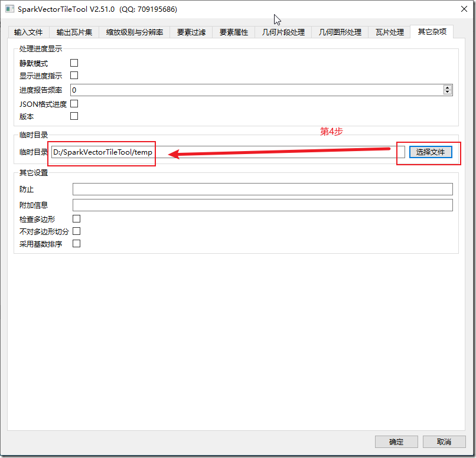Check the JSON格式进度 option
Image resolution: width=476 pixels, height=458 pixels.
click(74, 104)
